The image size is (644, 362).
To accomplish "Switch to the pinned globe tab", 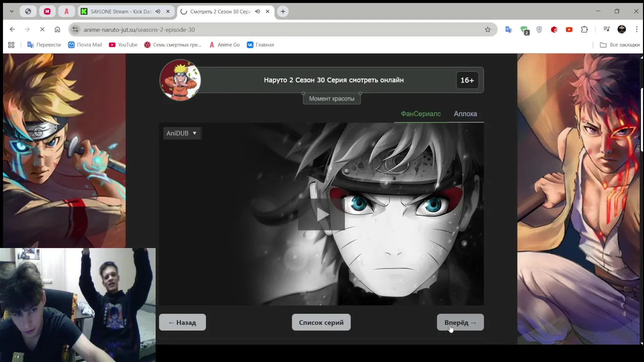I will tap(28, 11).
